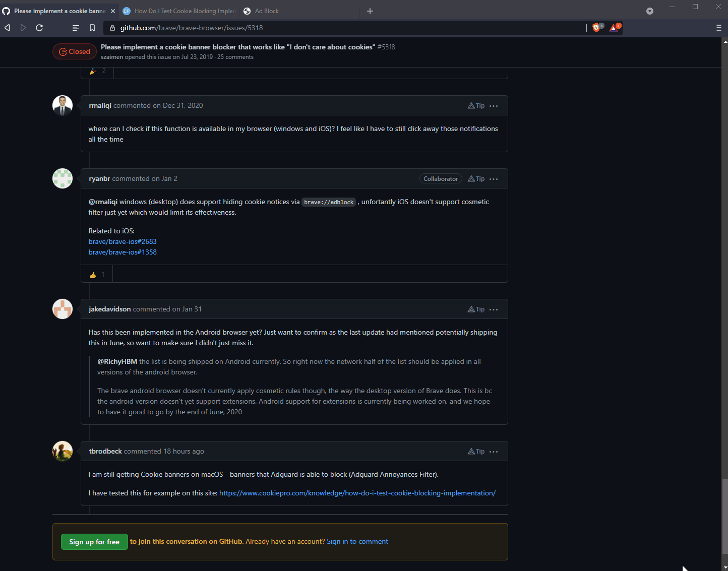Click the bookmark icon next to the address bar
Image resolution: width=728 pixels, height=571 pixels.
pos(92,28)
